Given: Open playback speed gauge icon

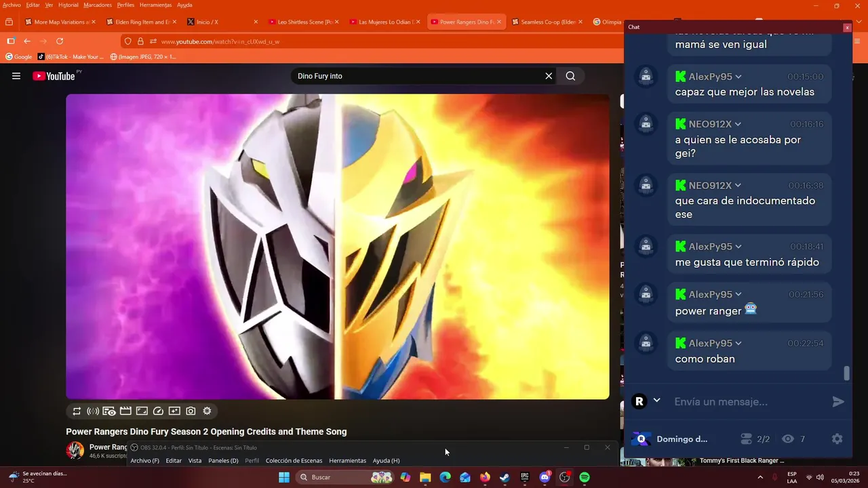Looking at the screenshot, I should 158,411.
